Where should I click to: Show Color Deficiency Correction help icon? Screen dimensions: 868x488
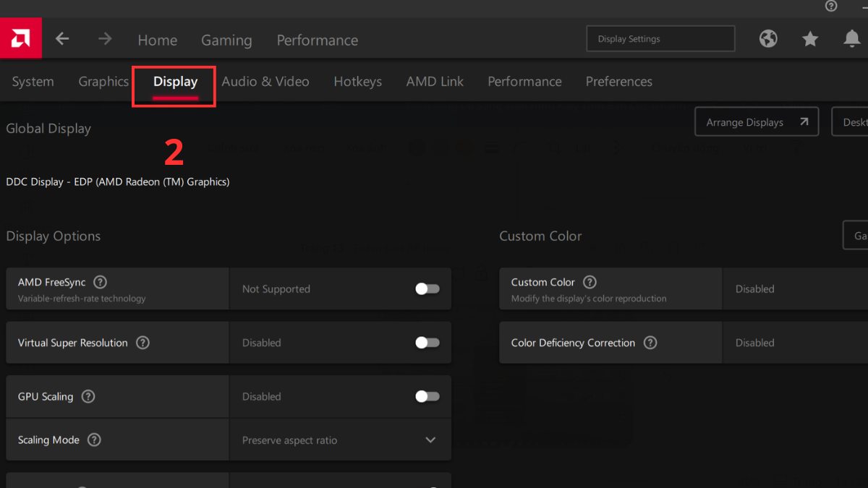coord(650,343)
